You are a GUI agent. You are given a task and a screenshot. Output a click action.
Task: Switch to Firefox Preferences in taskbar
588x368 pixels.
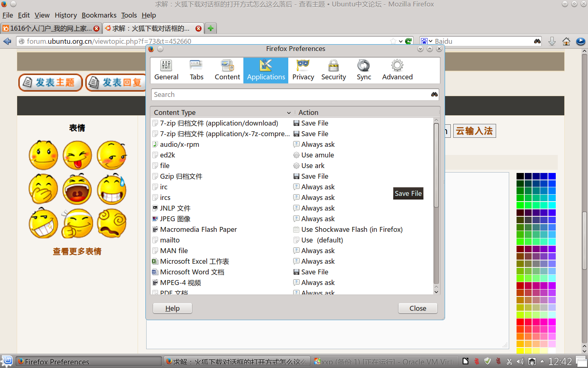tap(89, 361)
